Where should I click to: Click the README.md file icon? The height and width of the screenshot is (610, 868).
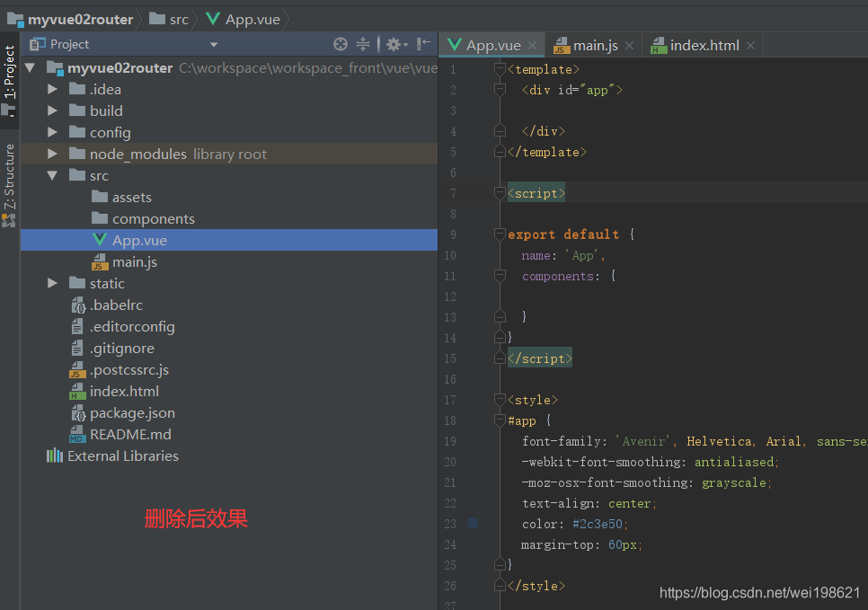(x=77, y=435)
